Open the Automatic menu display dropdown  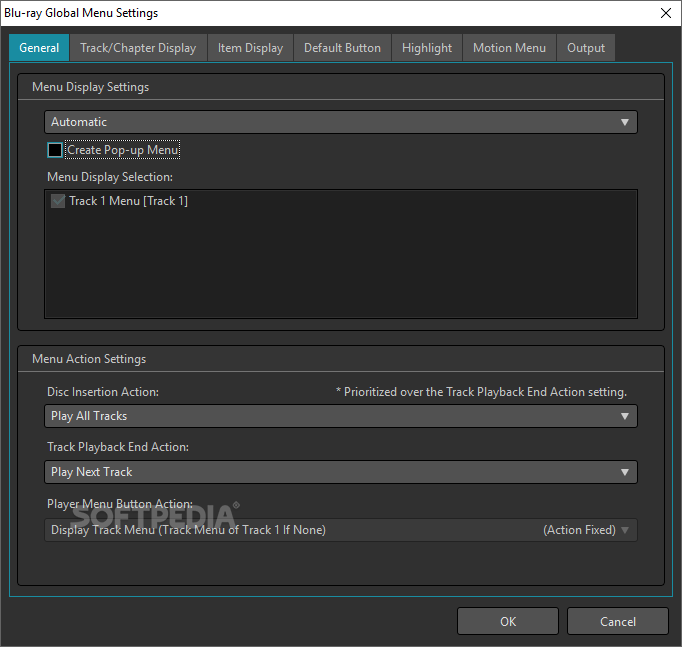click(341, 122)
